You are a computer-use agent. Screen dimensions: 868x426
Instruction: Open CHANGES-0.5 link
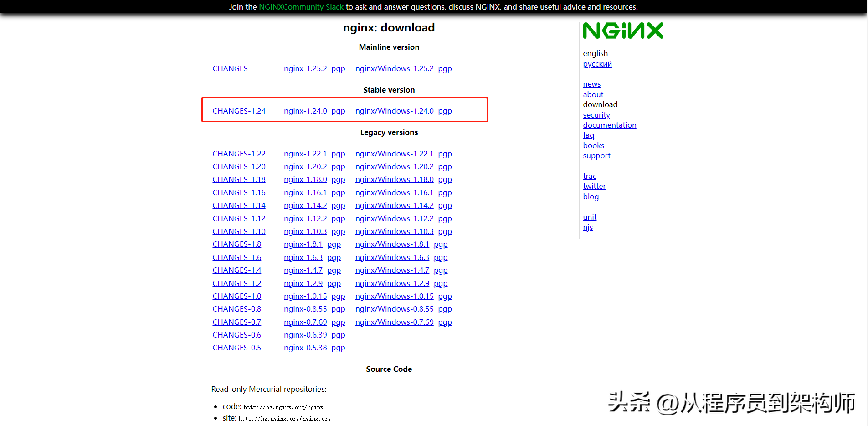coord(237,348)
